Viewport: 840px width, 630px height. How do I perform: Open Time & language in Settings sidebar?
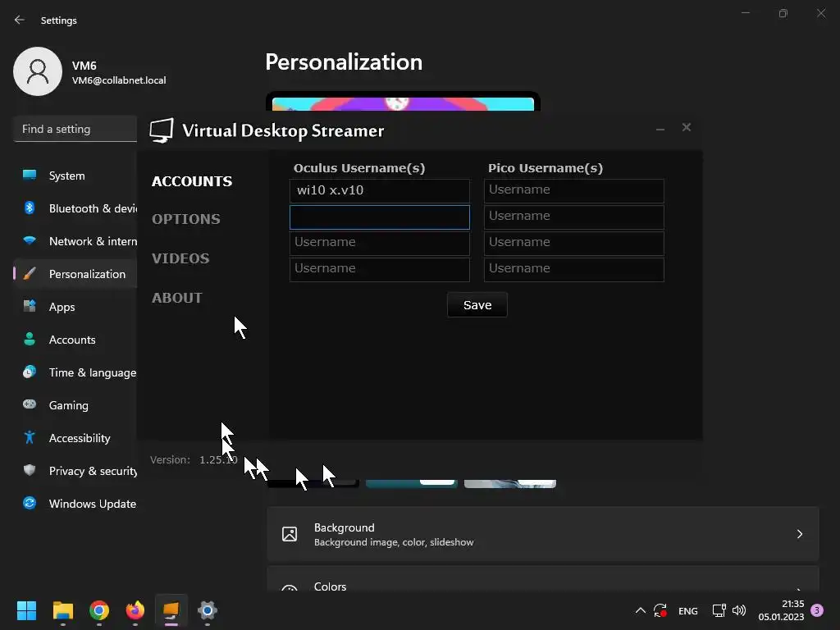click(75, 372)
